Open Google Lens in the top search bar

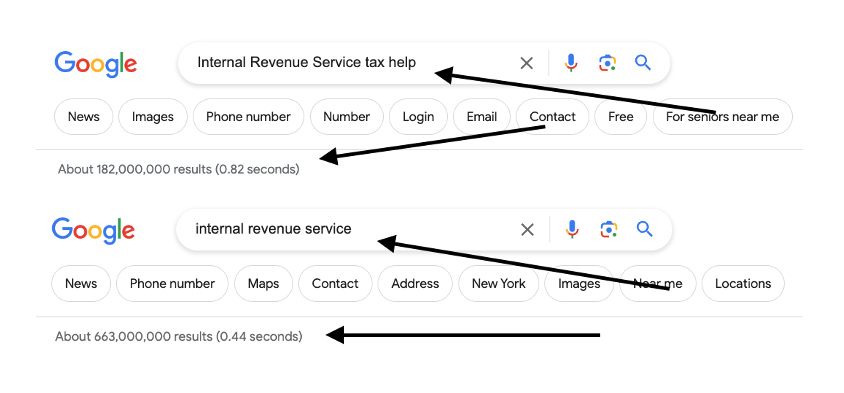click(x=607, y=63)
